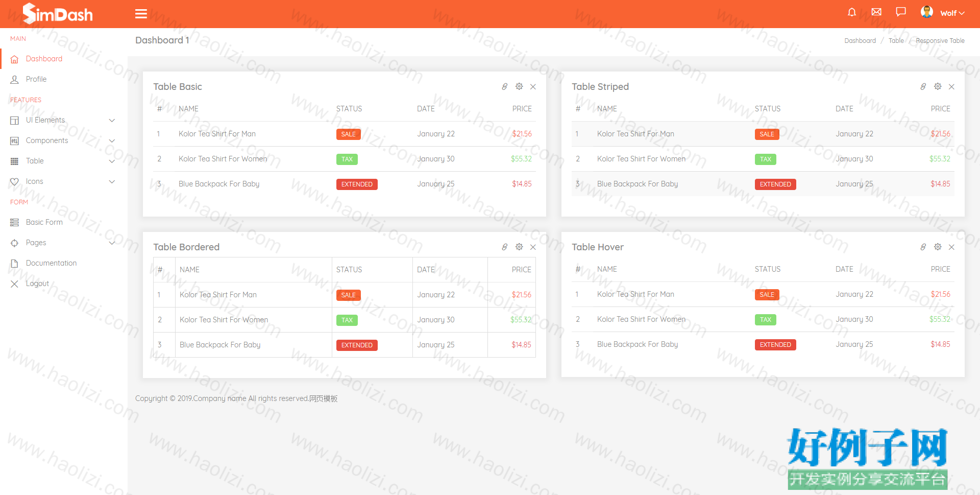980x495 pixels.
Task: Toggle the hamburger sidebar menu
Action: pyautogui.click(x=141, y=14)
